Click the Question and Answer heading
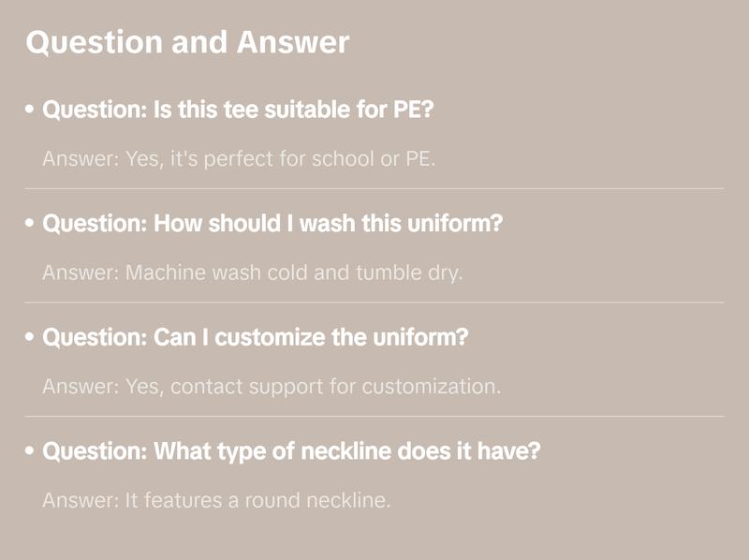 tap(187, 42)
